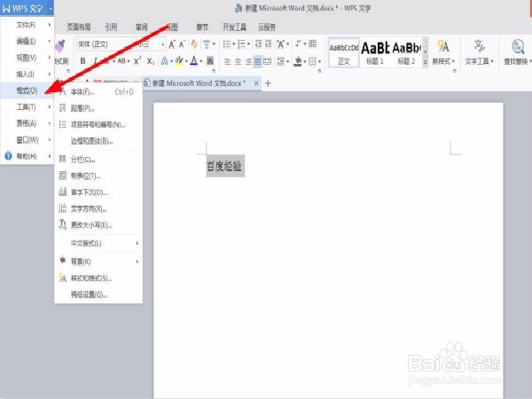The image size is (532, 399).
Task: Select justify alignment
Action: [258, 61]
